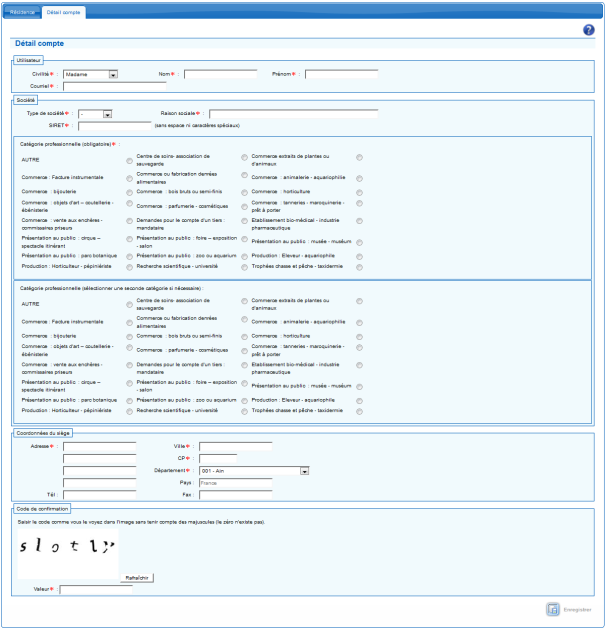Screen dimensions: 607x630
Task: Select Demandes pour le compte d'un tiers in second category
Action: click(244, 365)
